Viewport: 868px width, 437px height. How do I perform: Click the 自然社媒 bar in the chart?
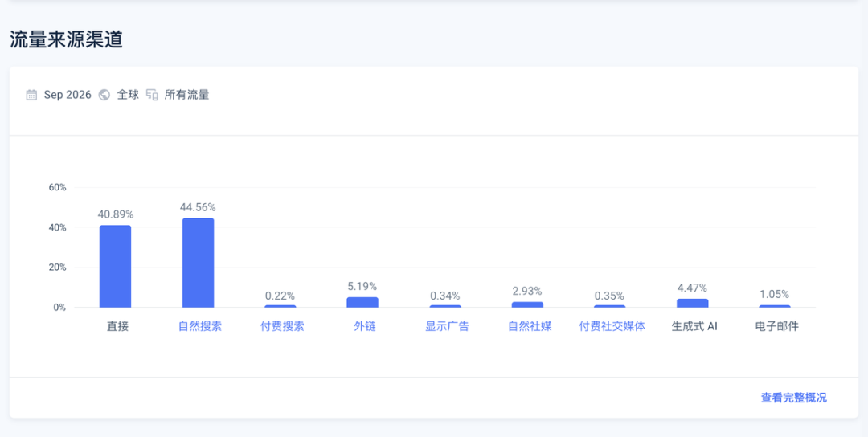(x=527, y=304)
